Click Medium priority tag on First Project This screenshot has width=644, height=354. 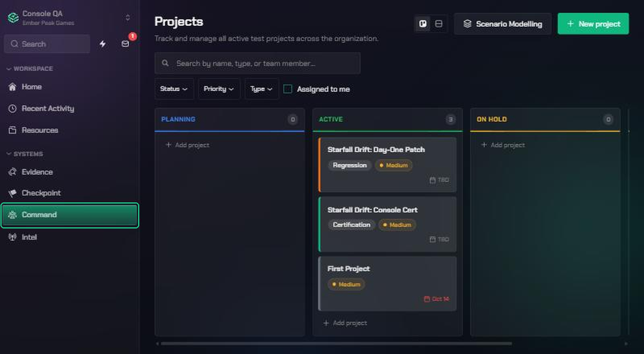(346, 284)
